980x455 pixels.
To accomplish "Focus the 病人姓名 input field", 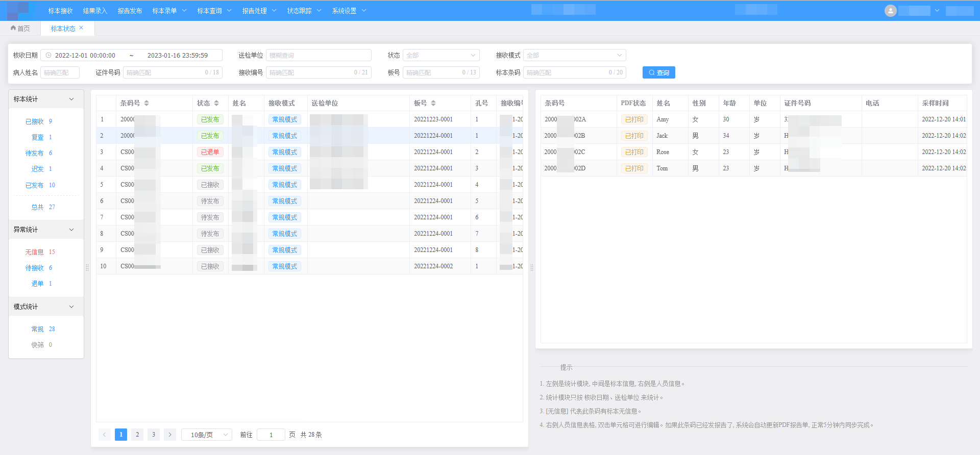I will click(x=60, y=72).
